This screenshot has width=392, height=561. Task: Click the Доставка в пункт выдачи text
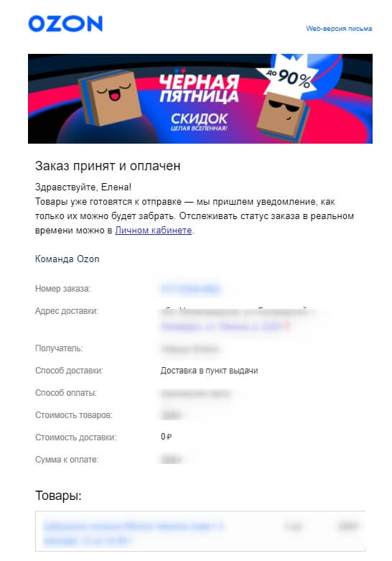[x=209, y=371]
